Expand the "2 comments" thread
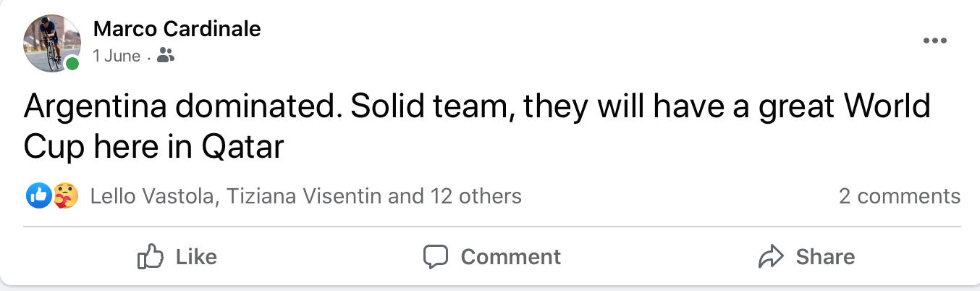Screen dimensions: 980x291 [x=899, y=196]
